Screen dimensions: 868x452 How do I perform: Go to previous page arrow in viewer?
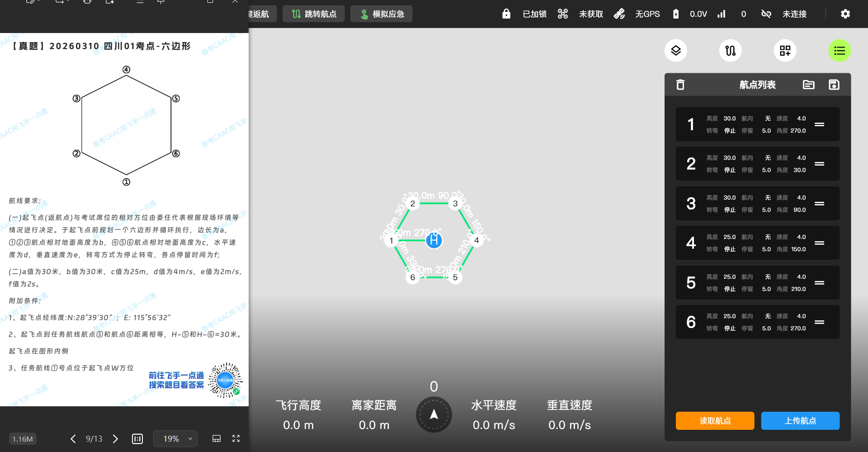click(73, 439)
